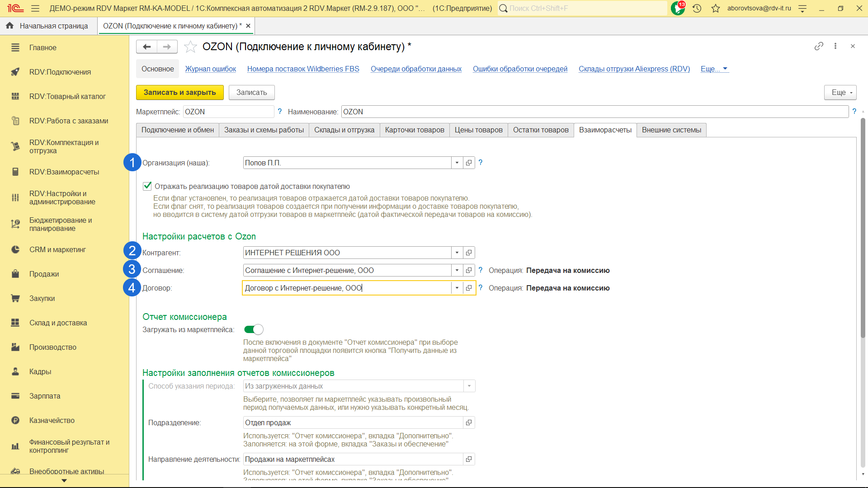
Task: Open the history clock icon in title bar
Action: point(697,8)
